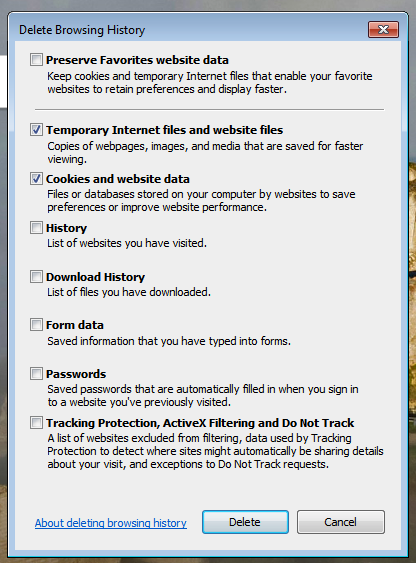Tick the Download History checkbox
The height and width of the screenshot is (563, 416).
(x=36, y=276)
